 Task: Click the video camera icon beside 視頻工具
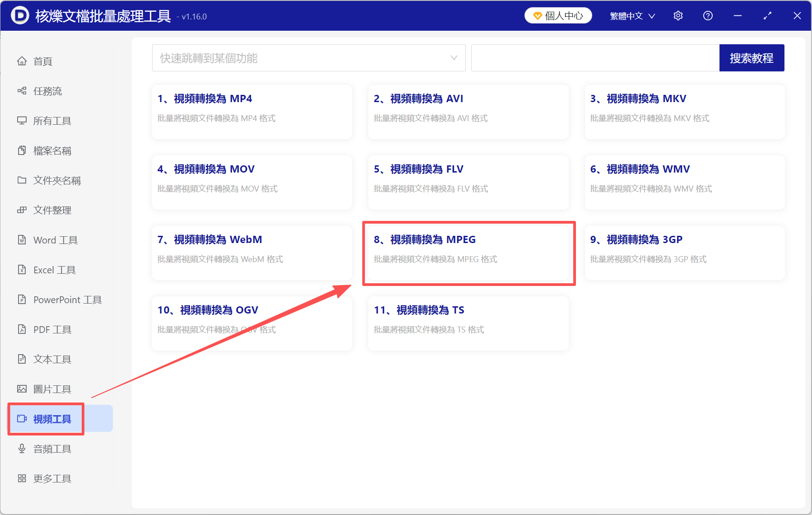point(22,419)
